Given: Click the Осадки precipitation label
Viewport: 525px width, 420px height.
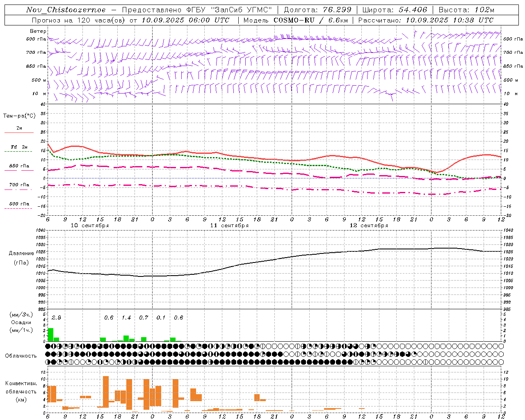Looking at the screenshot, I should pyautogui.click(x=21, y=322).
